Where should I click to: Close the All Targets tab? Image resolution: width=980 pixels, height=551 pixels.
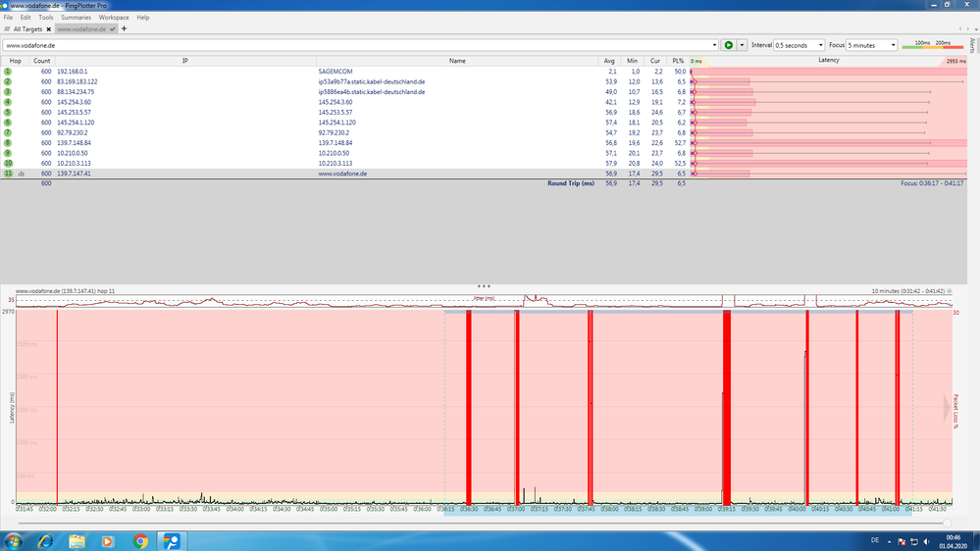(x=49, y=29)
